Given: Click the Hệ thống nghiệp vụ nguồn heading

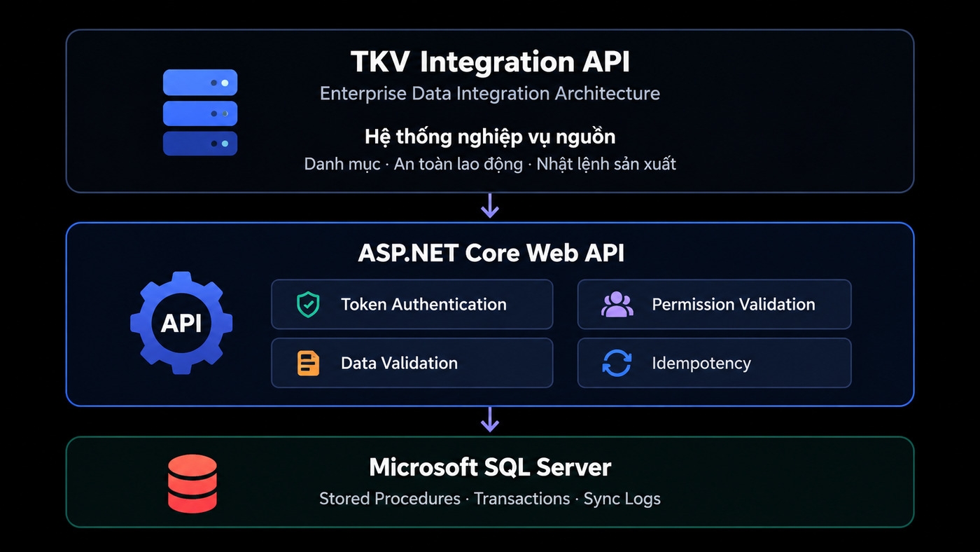Looking at the screenshot, I should [x=490, y=136].
